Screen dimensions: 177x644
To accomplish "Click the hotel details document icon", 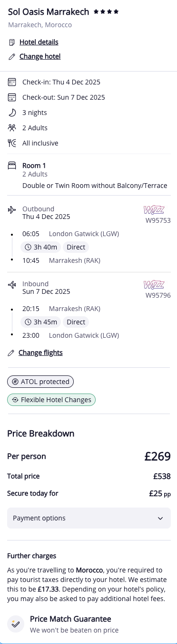I will (12, 42).
